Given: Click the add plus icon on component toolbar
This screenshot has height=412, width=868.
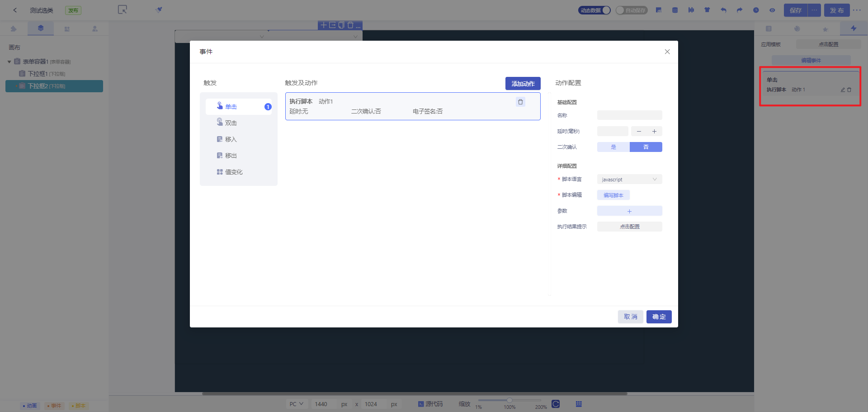Looking at the screenshot, I should 324,25.
